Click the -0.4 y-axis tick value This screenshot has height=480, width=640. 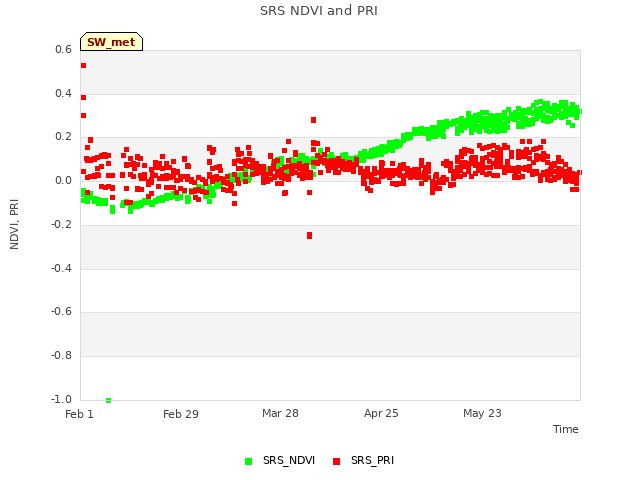coord(61,268)
